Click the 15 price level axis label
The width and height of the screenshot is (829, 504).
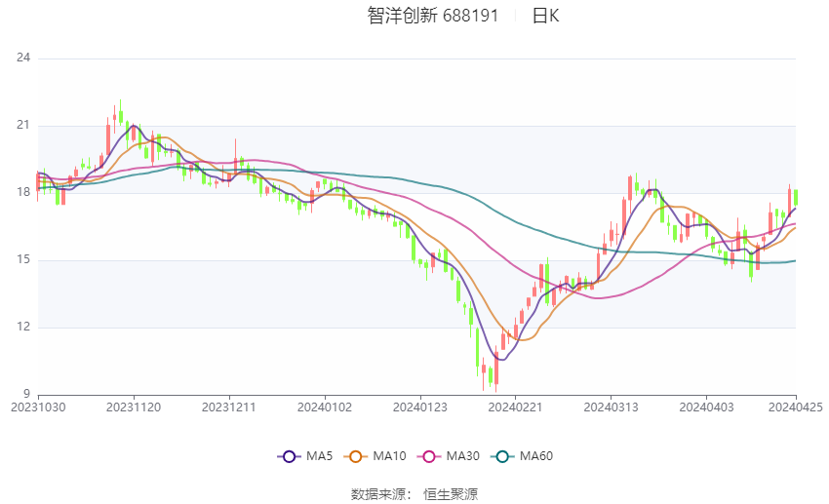(x=23, y=260)
